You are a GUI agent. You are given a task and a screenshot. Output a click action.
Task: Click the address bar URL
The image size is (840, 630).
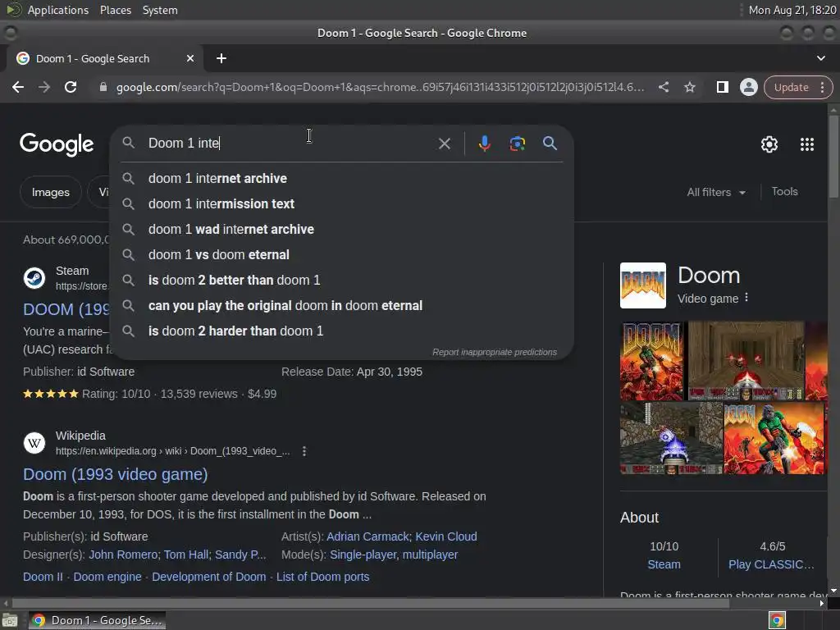click(x=380, y=87)
